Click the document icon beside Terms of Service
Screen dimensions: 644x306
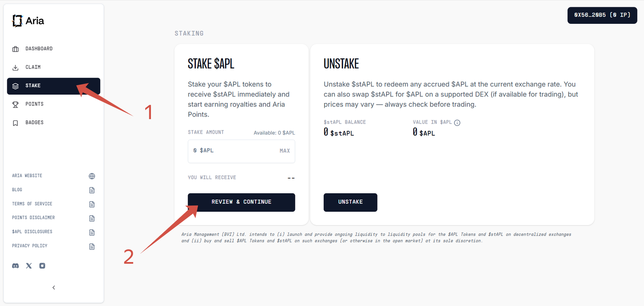point(92,204)
